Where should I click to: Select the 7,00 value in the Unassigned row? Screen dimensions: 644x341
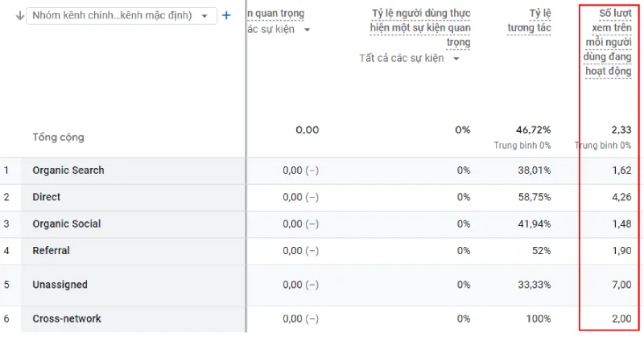620,285
